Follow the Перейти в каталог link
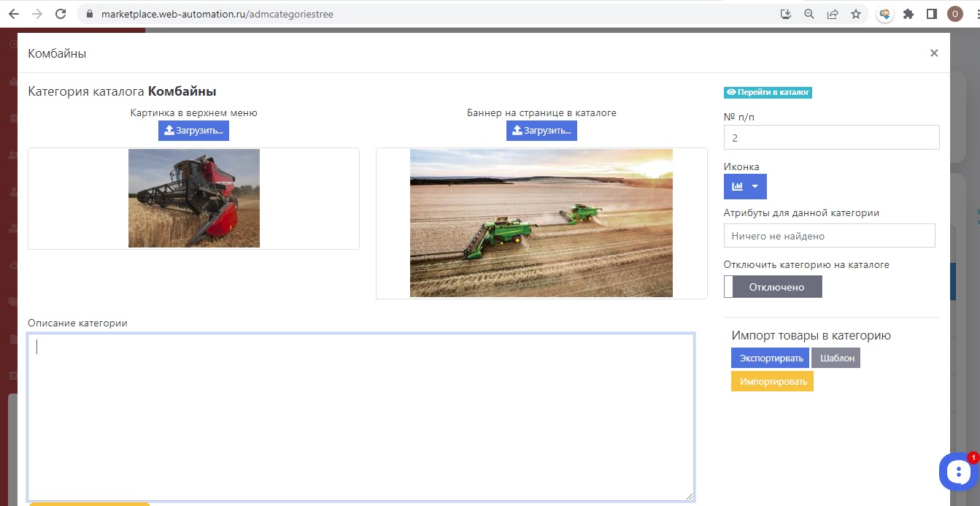The image size is (980, 506). (x=768, y=93)
